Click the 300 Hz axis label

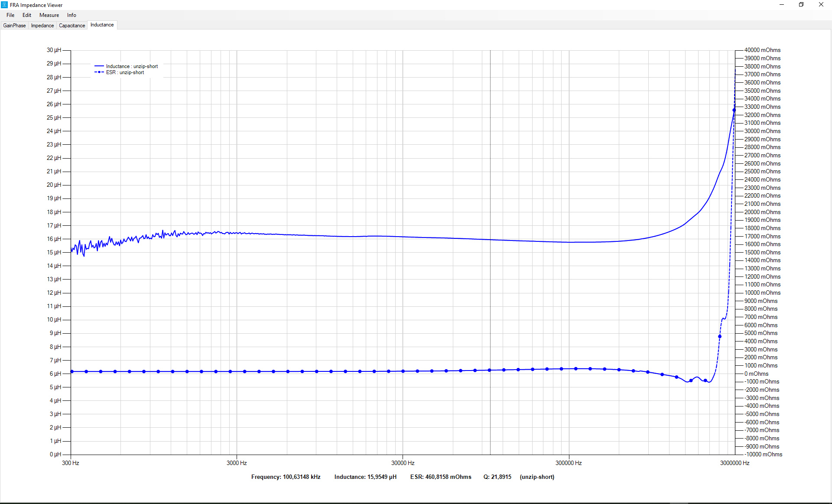coord(71,463)
